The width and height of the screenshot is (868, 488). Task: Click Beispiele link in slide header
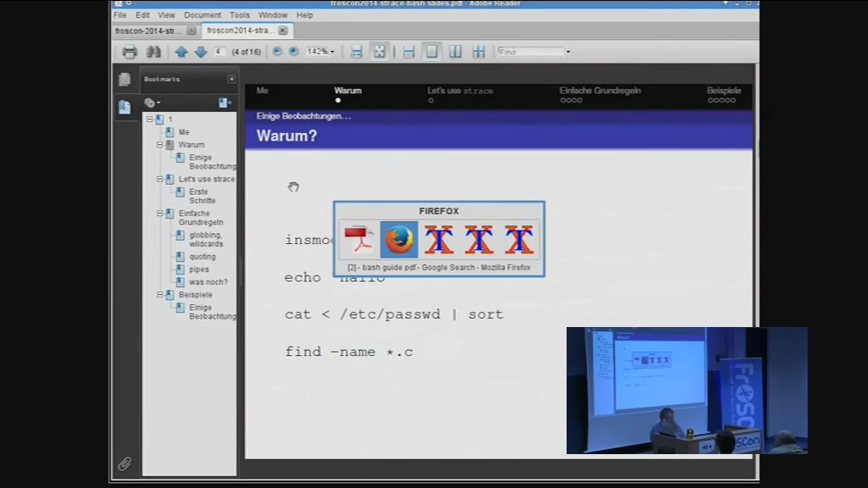click(x=724, y=91)
